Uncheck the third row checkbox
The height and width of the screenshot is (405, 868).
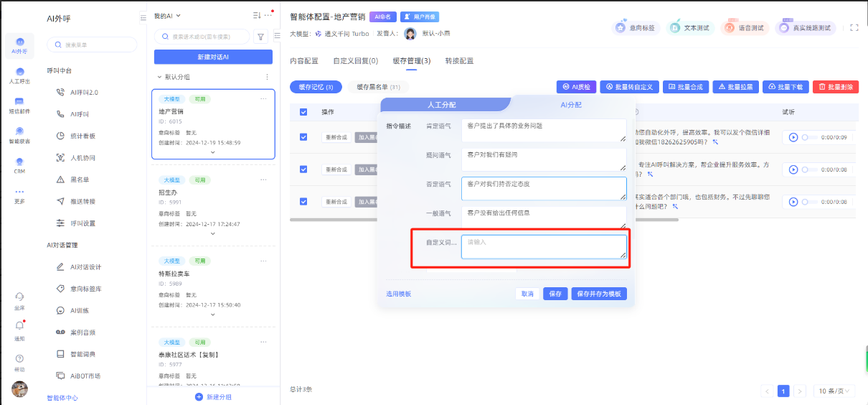point(303,202)
